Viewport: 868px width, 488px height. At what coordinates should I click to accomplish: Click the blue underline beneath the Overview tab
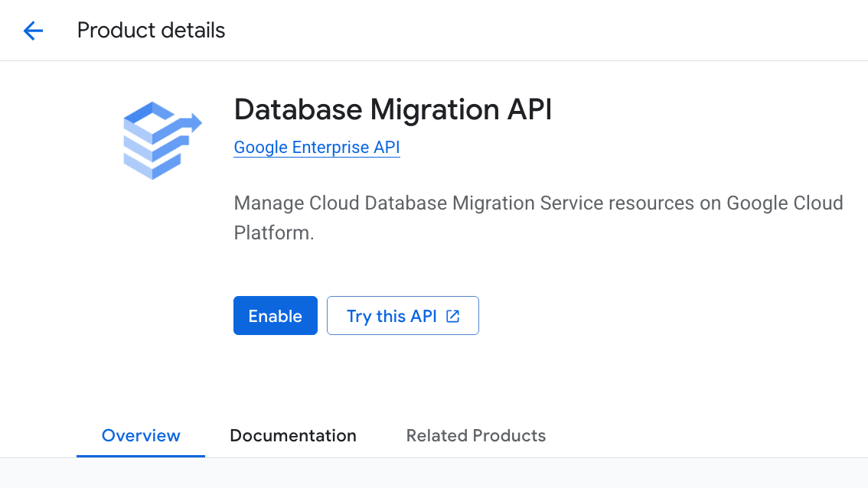tap(141, 456)
